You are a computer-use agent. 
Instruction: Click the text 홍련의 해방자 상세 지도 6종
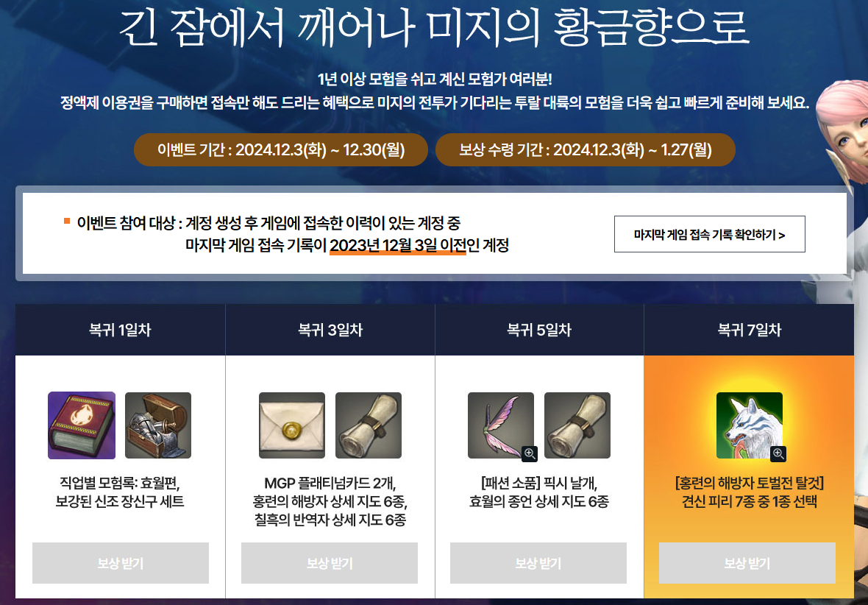[x=330, y=501]
